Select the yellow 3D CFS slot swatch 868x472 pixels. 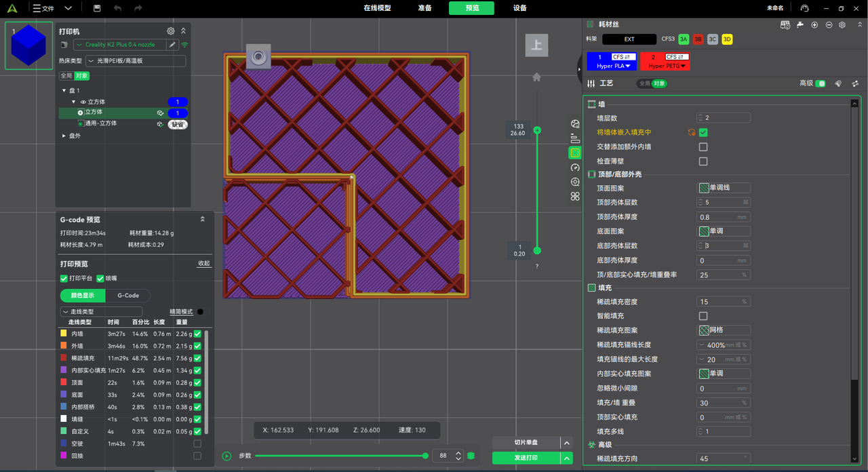[x=727, y=39]
